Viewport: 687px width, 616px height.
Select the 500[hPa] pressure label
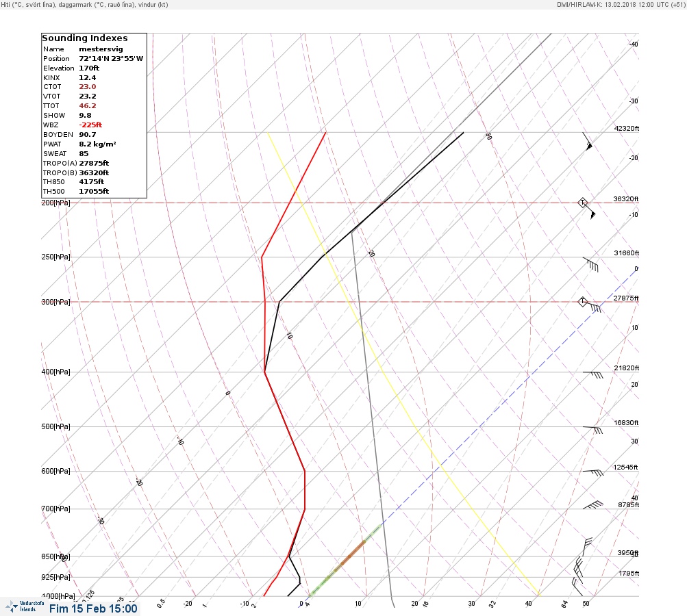pos(55,426)
